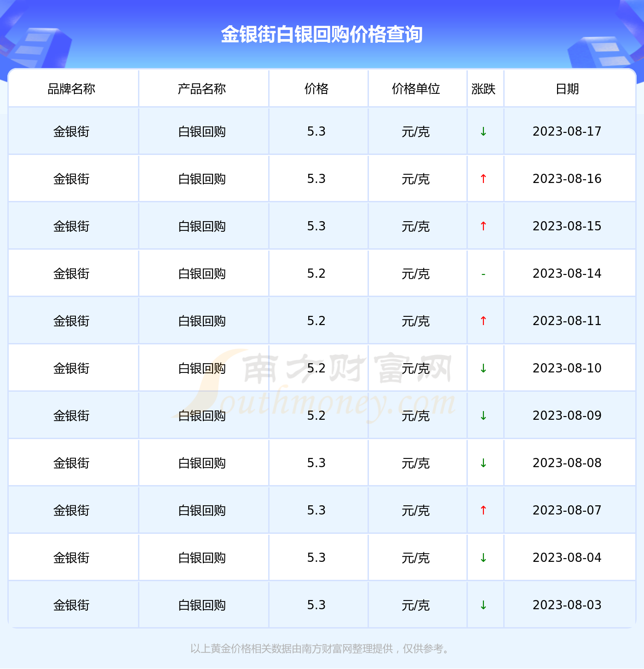644x669 pixels.
Task: Click the 5.3 price for 2023-08-03
Action: [316, 605]
